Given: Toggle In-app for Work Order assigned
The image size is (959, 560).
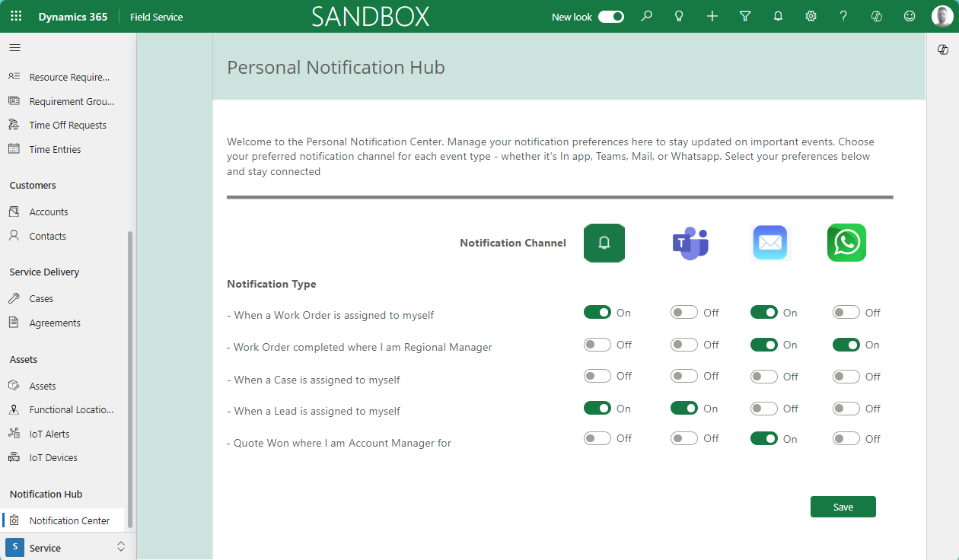Looking at the screenshot, I should [x=597, y=312].
